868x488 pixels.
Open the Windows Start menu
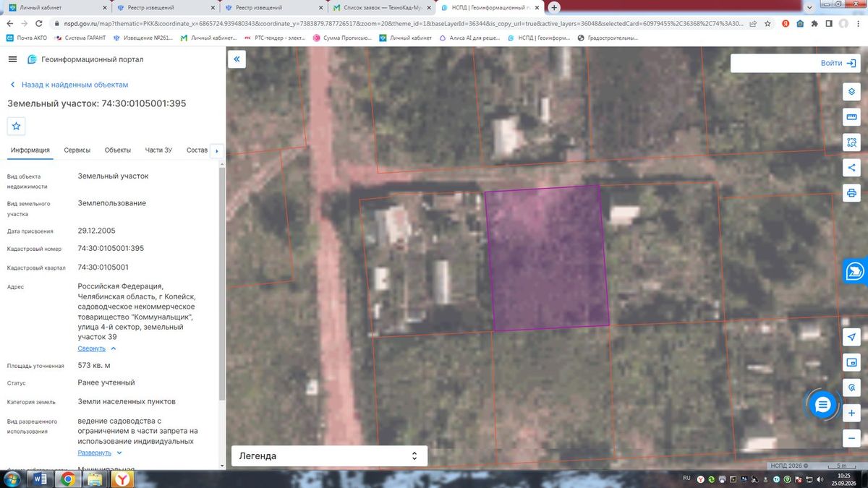coord(12,479)
